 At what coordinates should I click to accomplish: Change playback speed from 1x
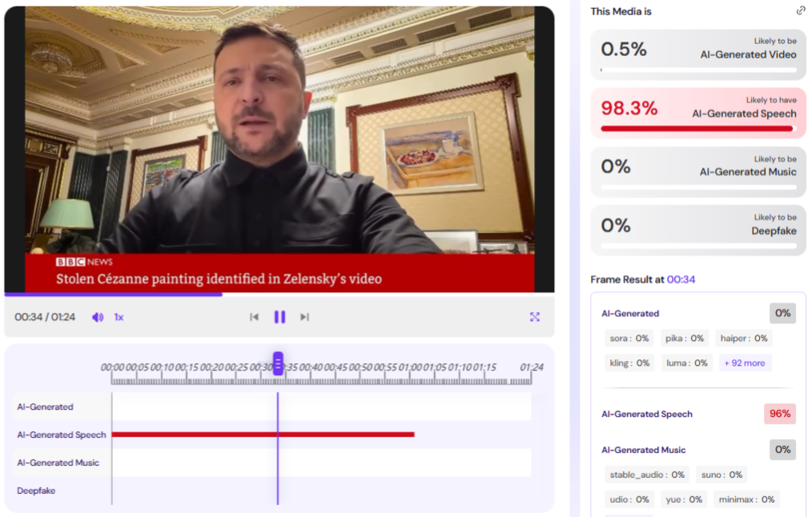pyautogui.click(x=119, y=317)
